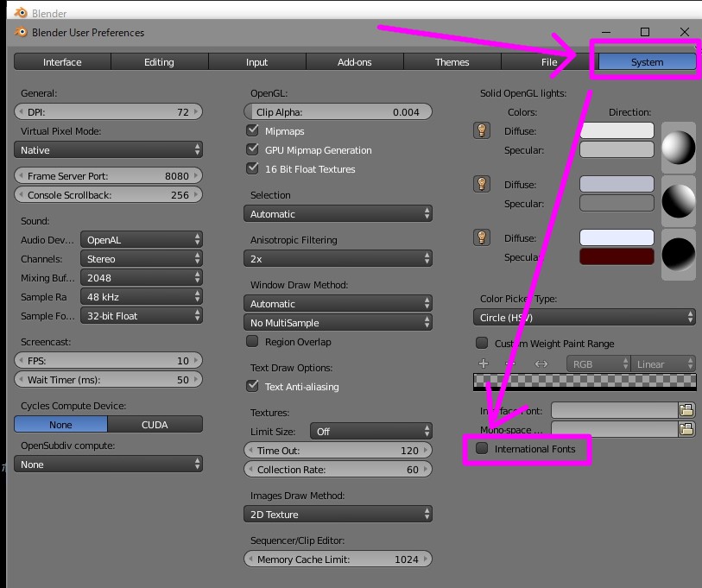Open Color Picker Type Circle dropdown
This screenshot has width=702, height=588.
coord(585,318)
